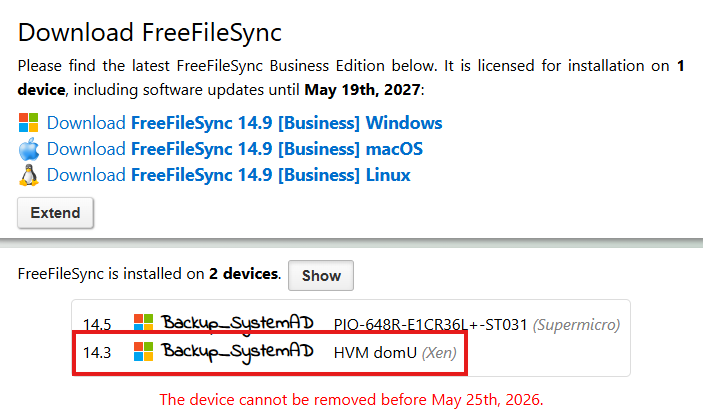Select the PIO-648R-E1CR36L+-ST031 Supermicro device row
The image size is (703, 419).
pyautogui.click(x=351, y=323)
